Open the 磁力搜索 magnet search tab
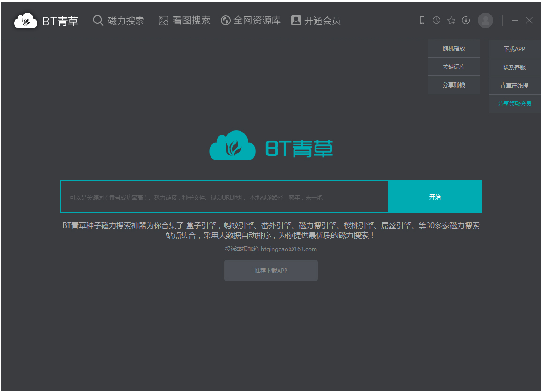The image size is (542, 392). tap(119, 21)
